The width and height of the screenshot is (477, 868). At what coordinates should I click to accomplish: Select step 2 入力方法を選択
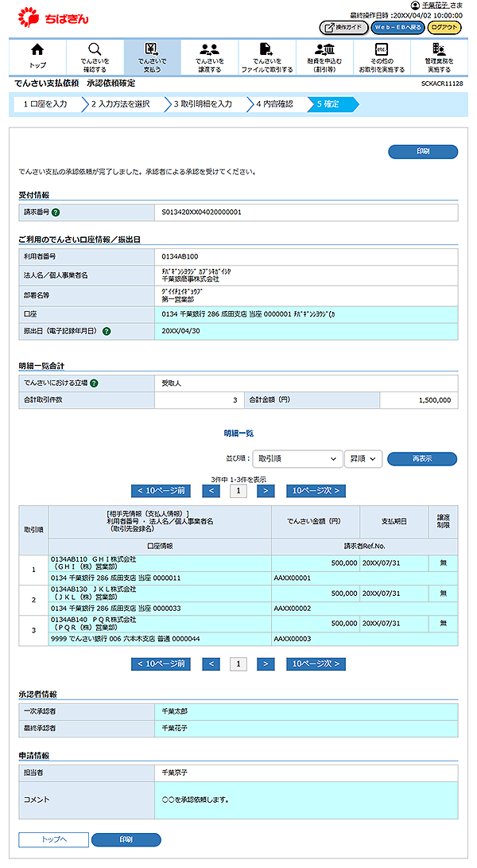[123, 104]
